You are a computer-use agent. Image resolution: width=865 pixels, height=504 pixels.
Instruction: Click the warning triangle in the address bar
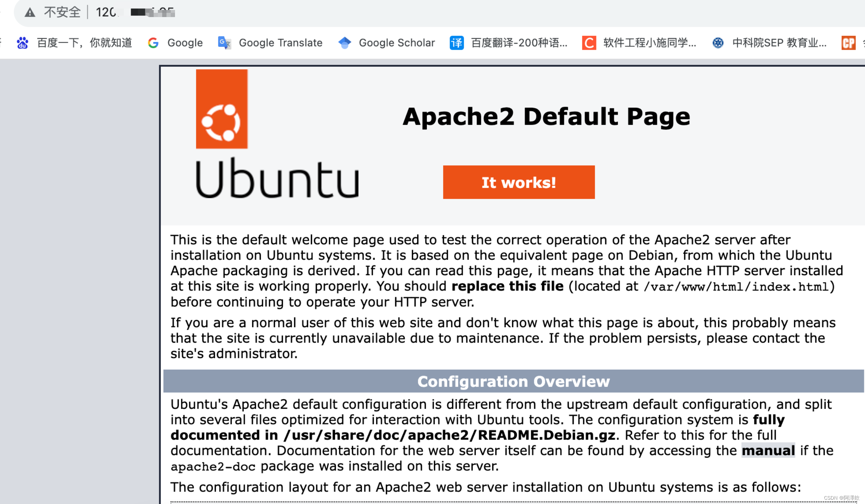click(x=30, y=12)
